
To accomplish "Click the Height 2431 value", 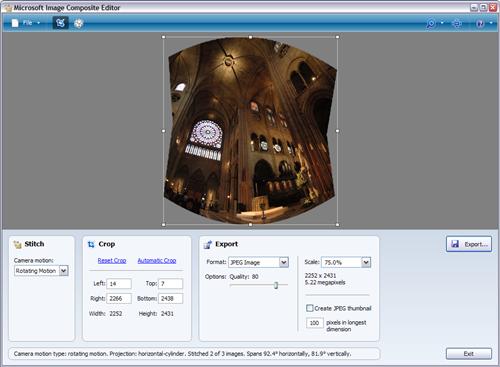I will tap(167, 313).
